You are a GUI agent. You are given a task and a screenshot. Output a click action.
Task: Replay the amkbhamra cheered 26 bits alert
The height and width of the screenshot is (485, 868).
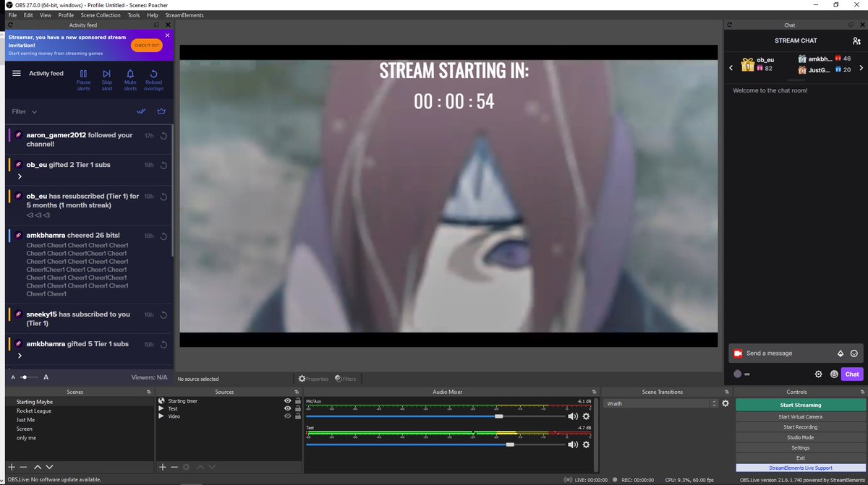[x=163, y=236]
